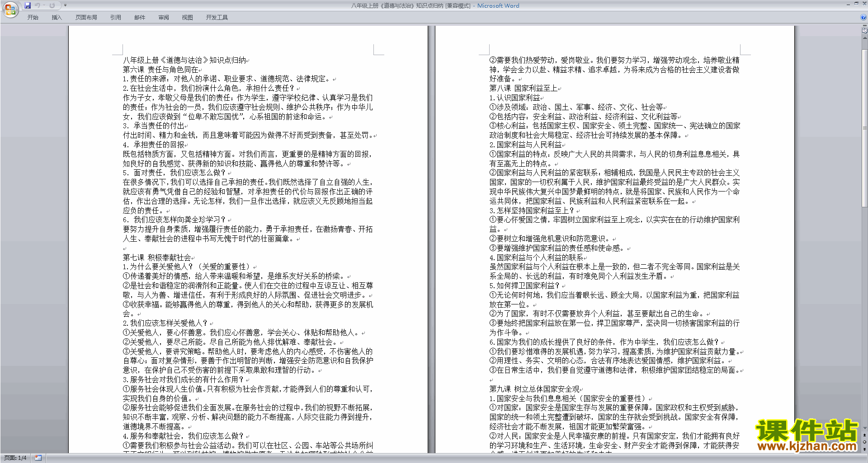
Task: Undo the last action
Action: [37, 5]
